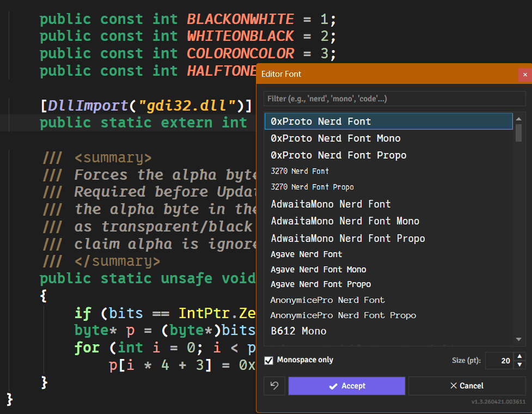Click the font Filter input field
This screenshot has width=532, height=414.
(395, 99)
